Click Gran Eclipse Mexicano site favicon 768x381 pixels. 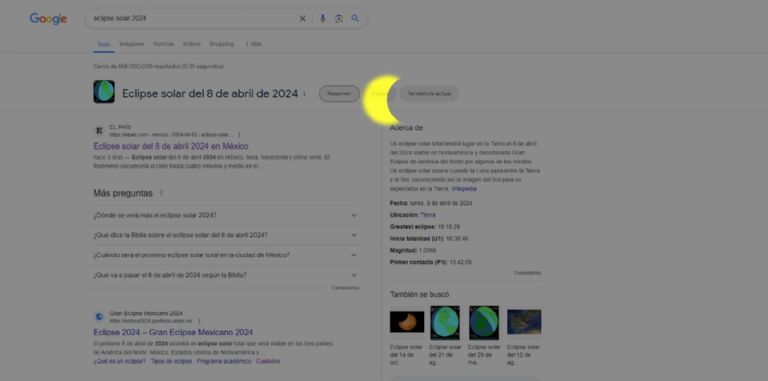click(x=99, y=317)
